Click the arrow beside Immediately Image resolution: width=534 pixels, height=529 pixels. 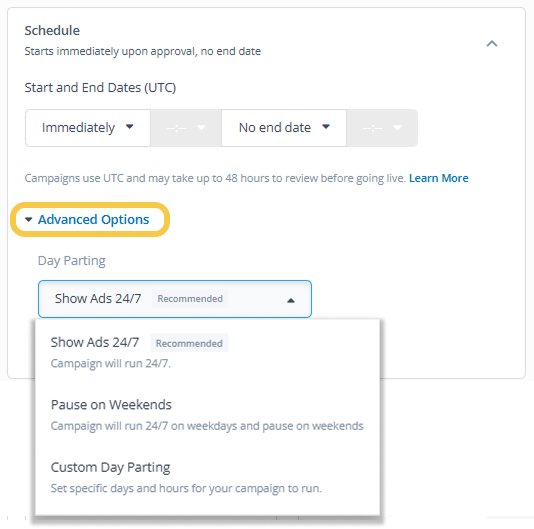pyautogui.click(x=129, y=127)
